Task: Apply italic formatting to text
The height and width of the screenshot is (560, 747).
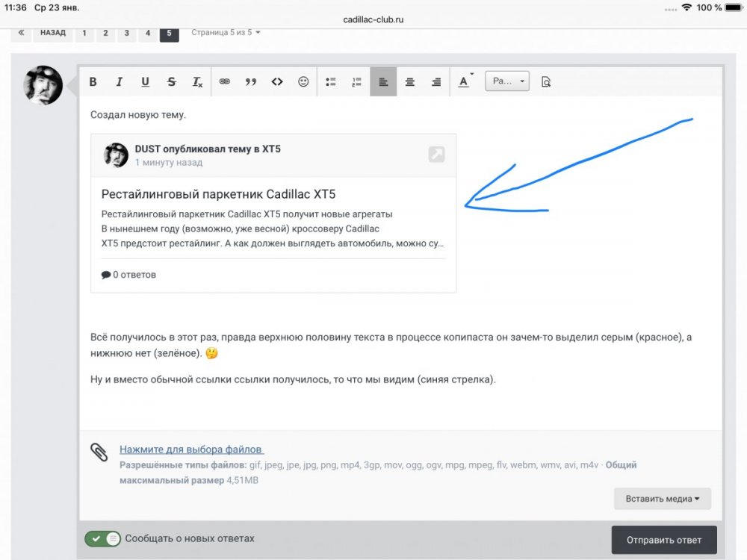Action: tap(119, 82)
